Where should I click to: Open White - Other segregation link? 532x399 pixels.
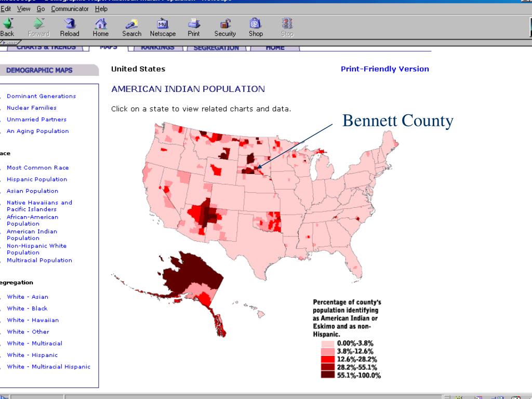[28, 332]
